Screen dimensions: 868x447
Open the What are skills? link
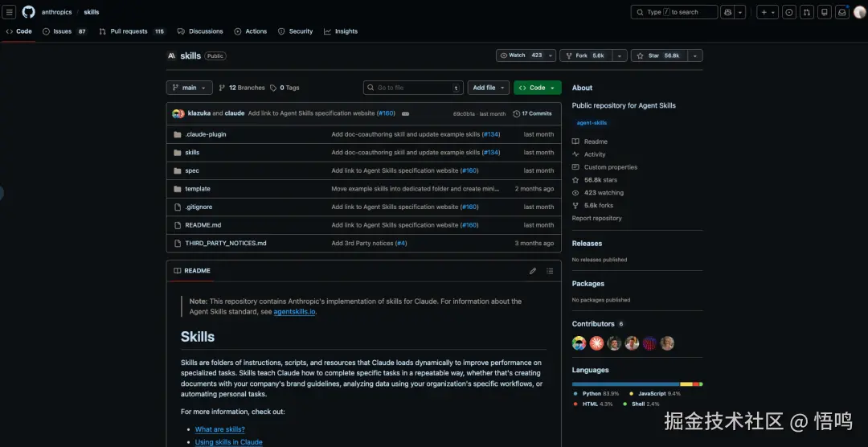point(219,429)
